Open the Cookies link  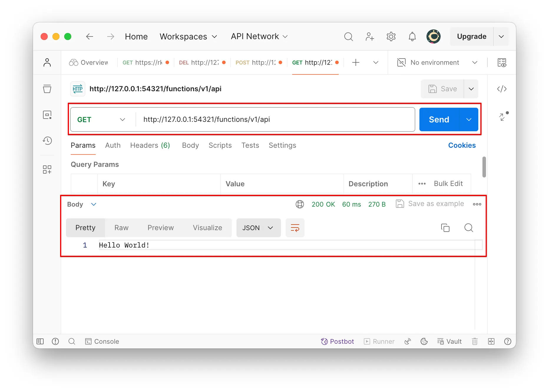pyautogui.click(x=462, y=145)
